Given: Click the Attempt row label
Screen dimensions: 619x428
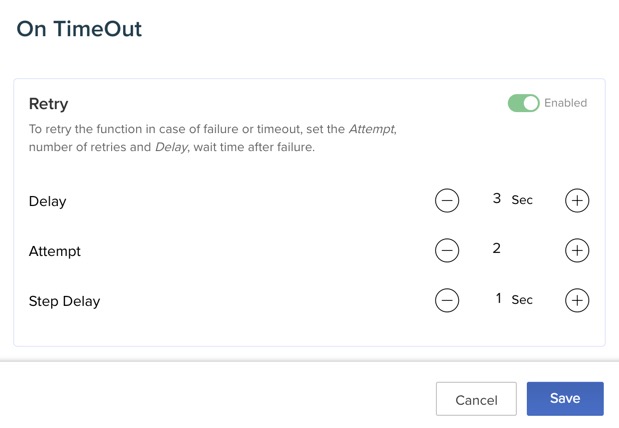Looking at the screenshot, I should coord(55,251).
